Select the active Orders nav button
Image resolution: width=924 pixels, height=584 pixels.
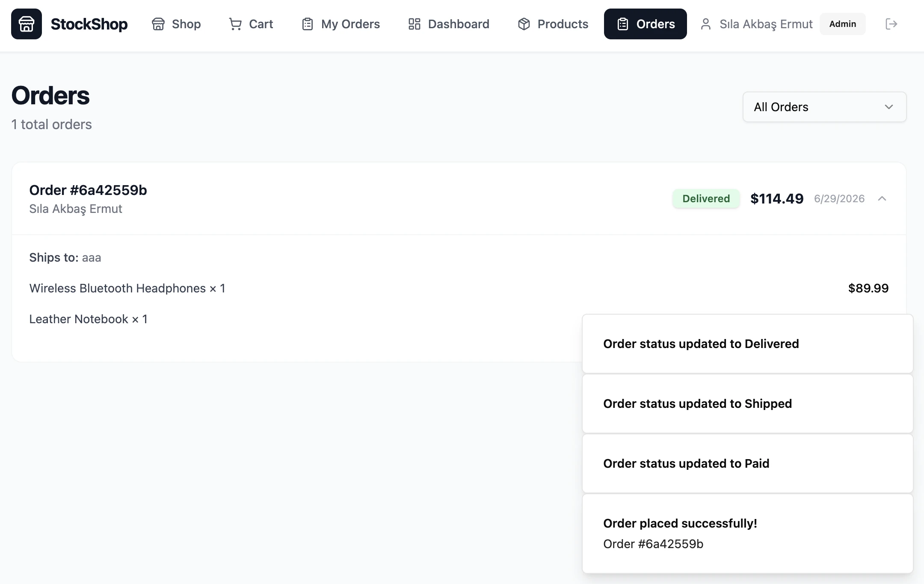(645, 24)
